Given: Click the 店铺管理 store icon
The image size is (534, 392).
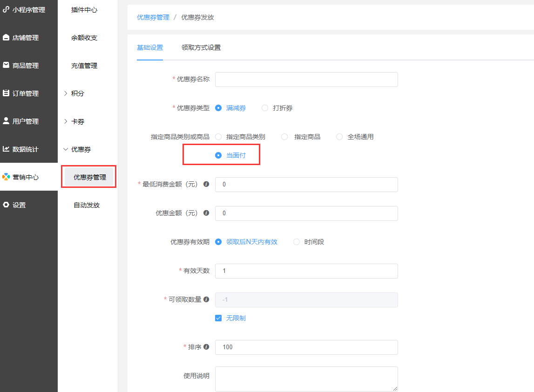Looking at the screenshot, I should coord(6,38).
